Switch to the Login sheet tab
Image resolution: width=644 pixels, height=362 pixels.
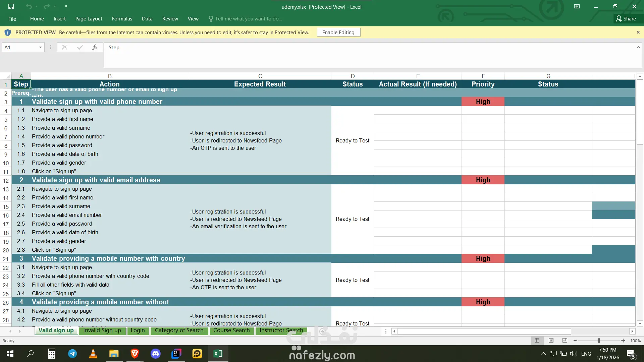[x=138, y=330]
